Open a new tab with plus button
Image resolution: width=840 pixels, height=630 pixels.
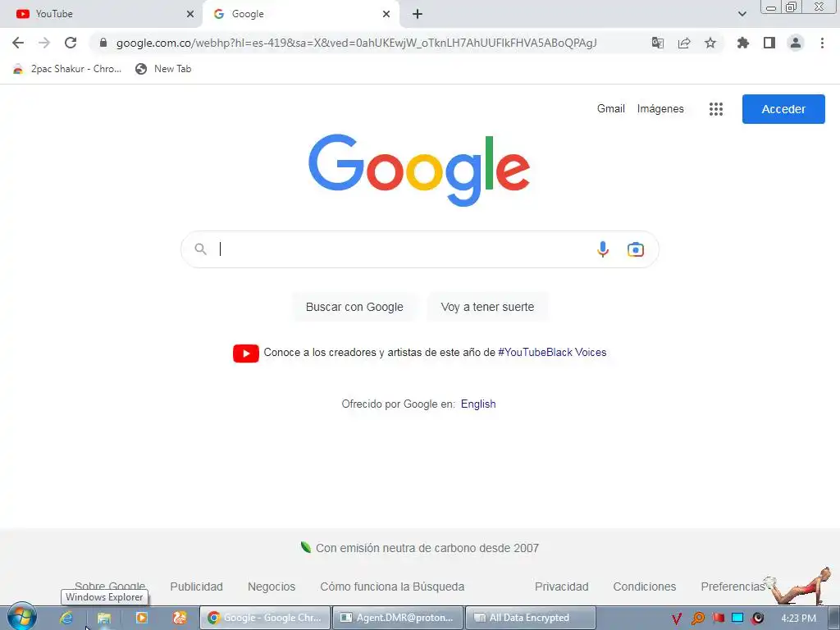coord(418,14)
